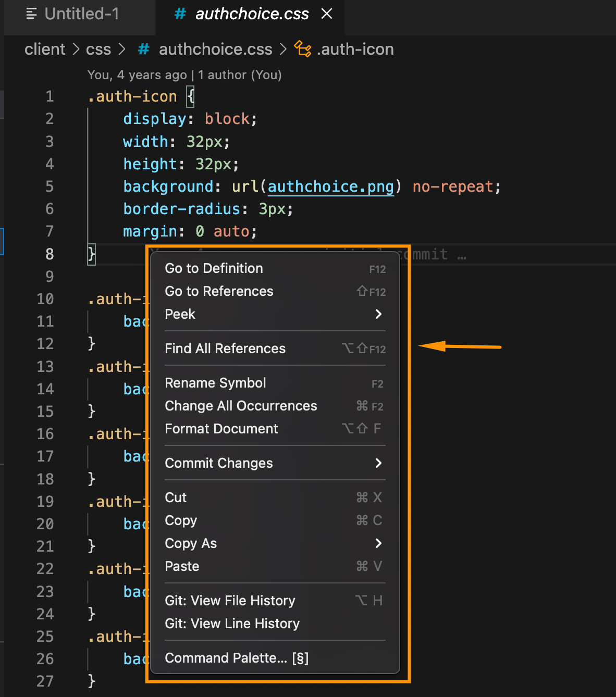
Task: Click the background property on line 5
Action: (168, 187)
